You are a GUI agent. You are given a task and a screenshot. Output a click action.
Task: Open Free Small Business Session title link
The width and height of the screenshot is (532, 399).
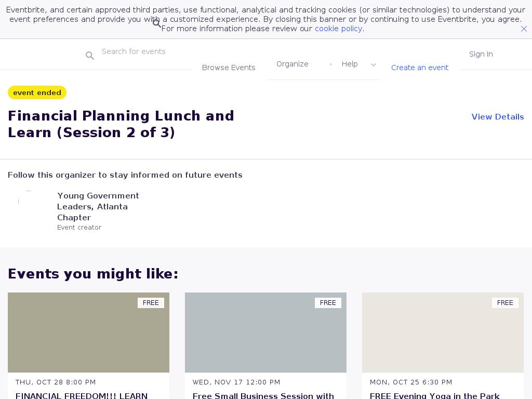point(263,395)
